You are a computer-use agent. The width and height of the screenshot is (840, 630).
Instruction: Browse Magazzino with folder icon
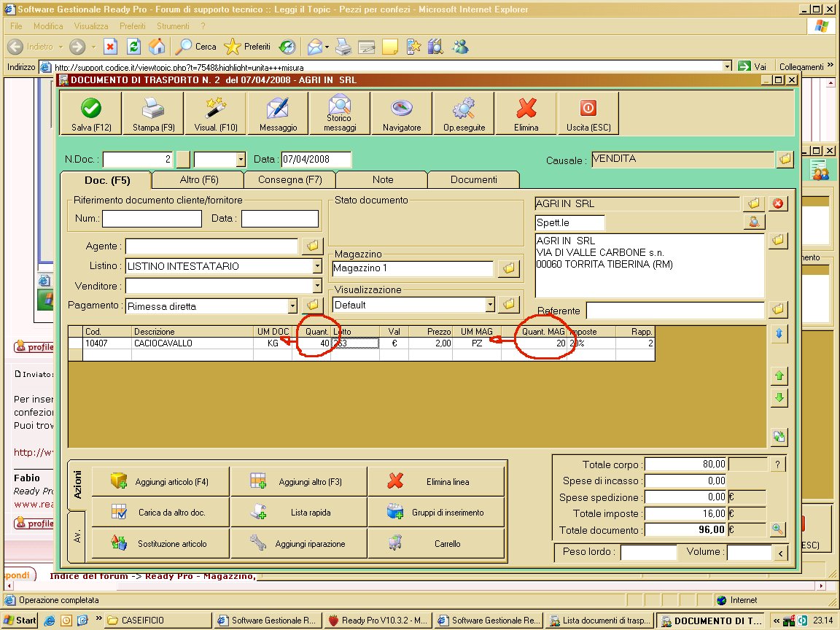[x=508, y=269]
